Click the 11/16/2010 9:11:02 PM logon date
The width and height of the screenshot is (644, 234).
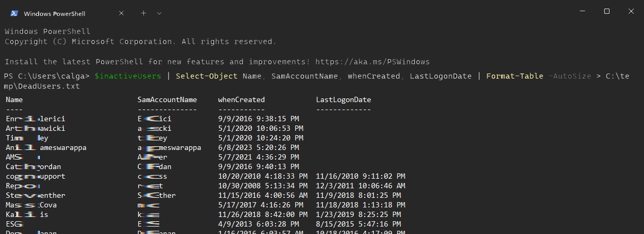coord(360,176)
